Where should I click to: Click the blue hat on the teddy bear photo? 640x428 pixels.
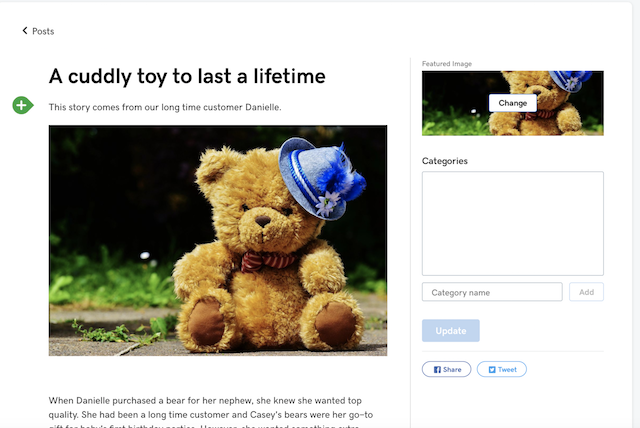tap(320, 177)
